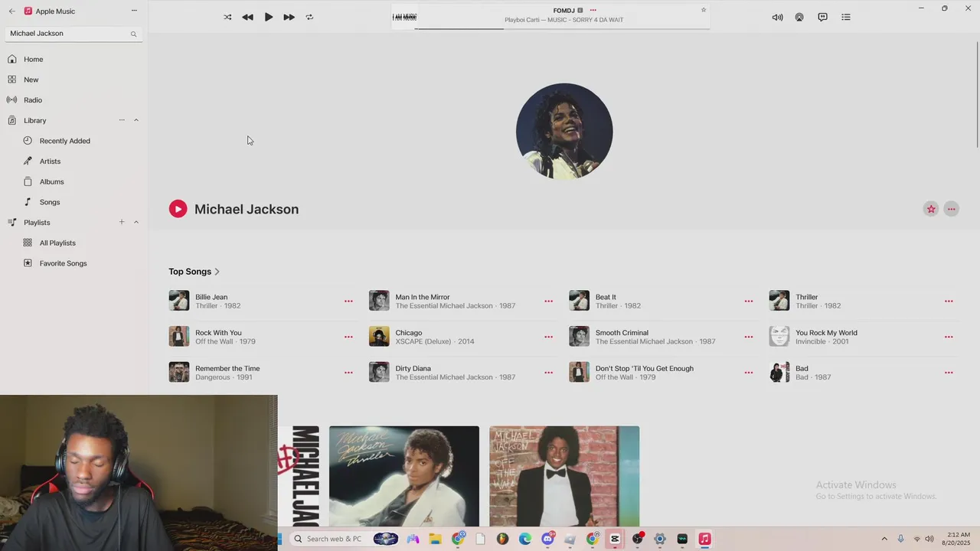This screenshot has height=551, width=980.
Task: Open options for Thriller song
Action: 949,302
